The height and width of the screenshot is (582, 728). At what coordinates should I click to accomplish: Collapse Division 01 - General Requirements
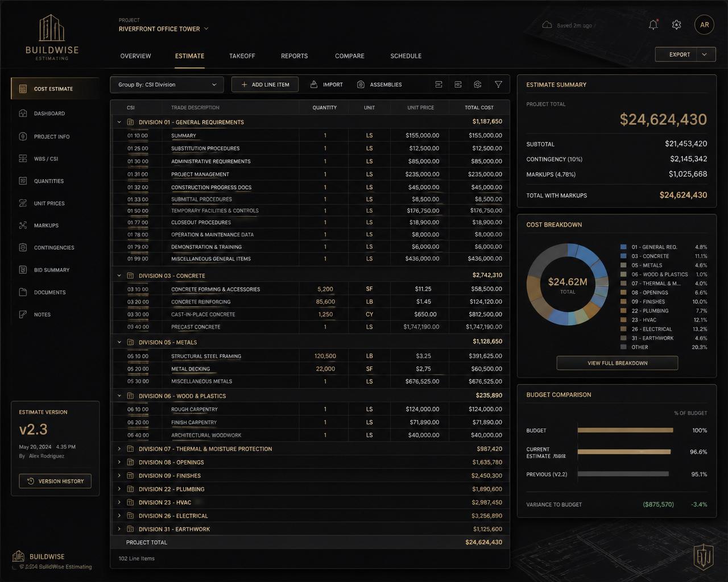click(x=119, y=122)
